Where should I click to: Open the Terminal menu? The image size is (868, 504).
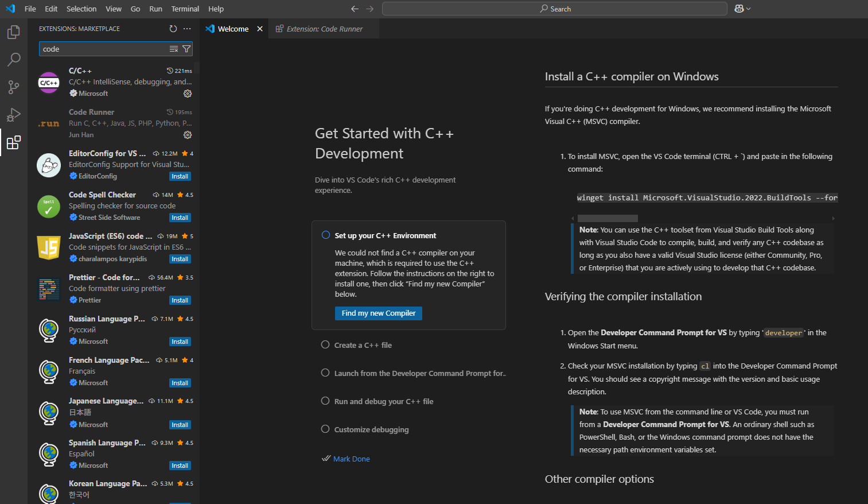point(185,9)
